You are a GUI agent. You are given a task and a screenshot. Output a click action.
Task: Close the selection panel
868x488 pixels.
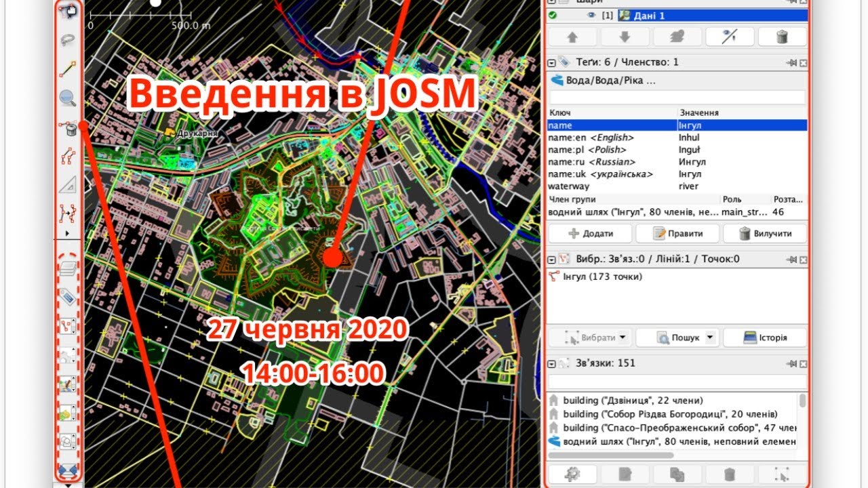pyautogui.click(x=804, y=259)
